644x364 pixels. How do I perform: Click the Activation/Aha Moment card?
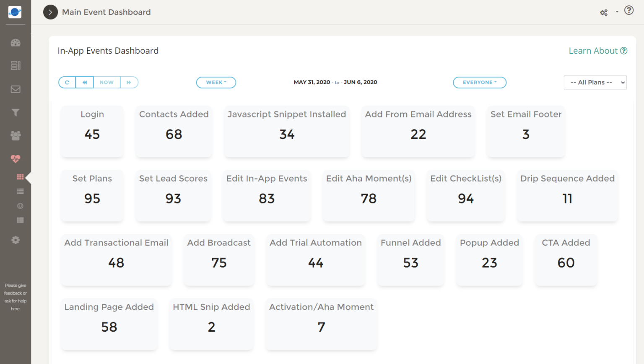tap(321, 324)
